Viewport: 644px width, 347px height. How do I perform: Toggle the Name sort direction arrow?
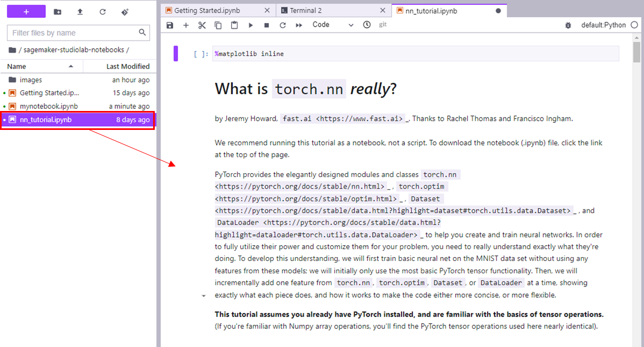click(71, 66)
